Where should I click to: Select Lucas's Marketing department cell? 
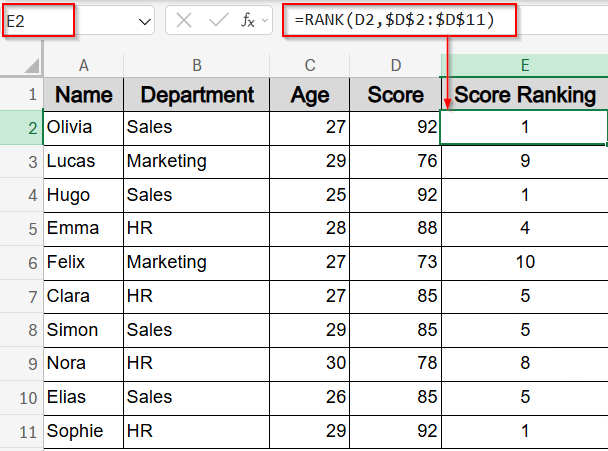(197, 161)
